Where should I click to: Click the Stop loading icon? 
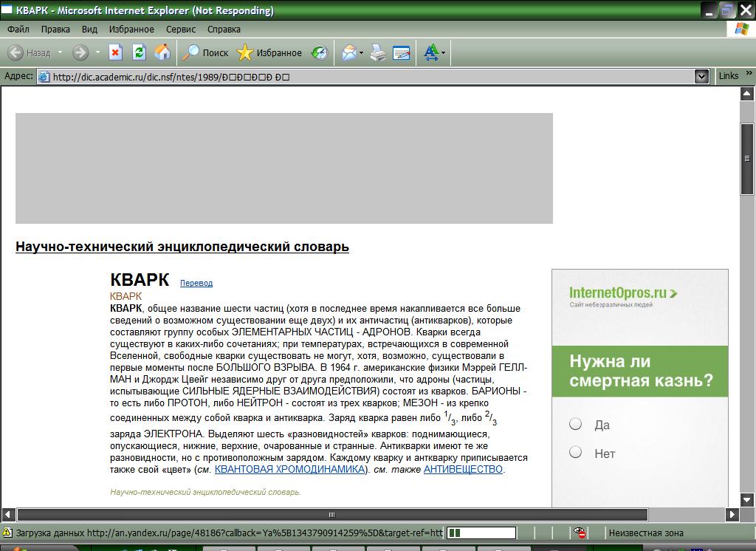tap(115, 52)
